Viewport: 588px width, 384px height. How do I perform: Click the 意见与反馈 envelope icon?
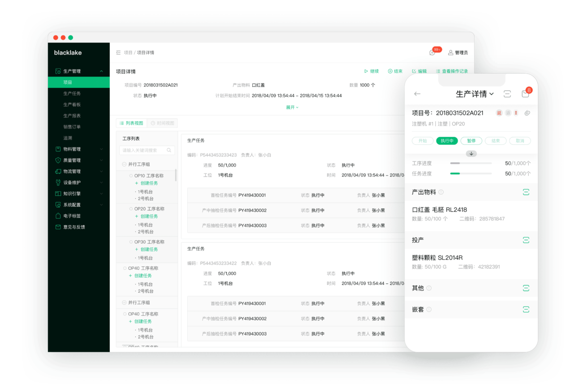coord(58,227)
